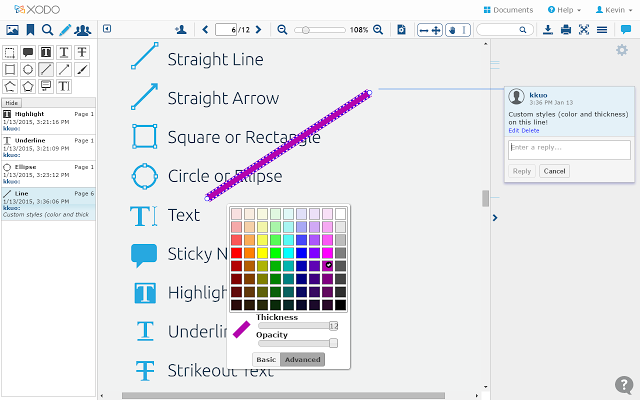This screenshot has width=640, height=400.
Task: Enable fit-to-page mode
Action: [436, 30]
